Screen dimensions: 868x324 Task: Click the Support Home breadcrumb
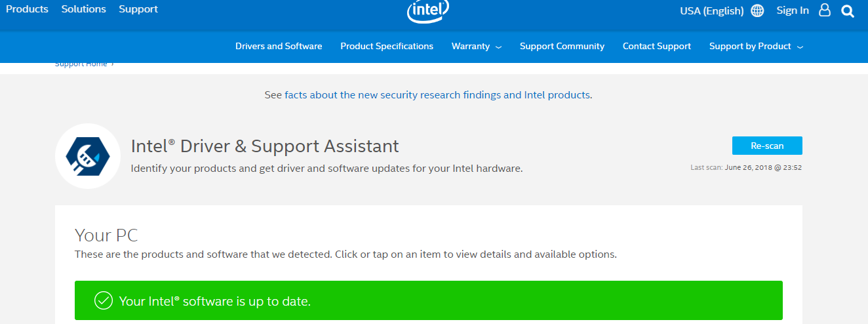(81, 64)
